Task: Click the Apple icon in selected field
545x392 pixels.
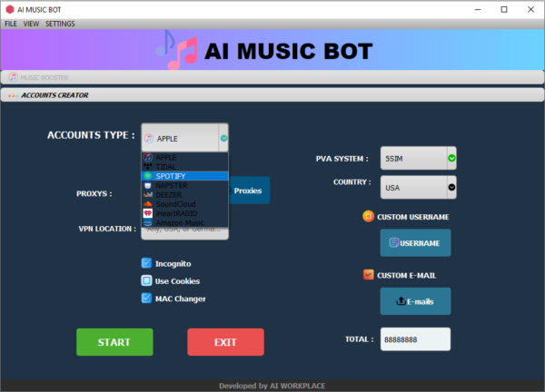Action: point(149,138)
